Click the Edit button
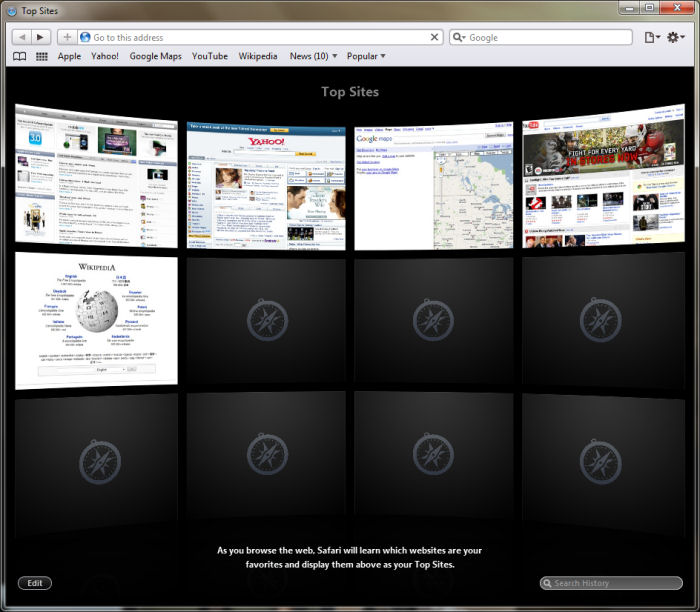 coord(35,583)
